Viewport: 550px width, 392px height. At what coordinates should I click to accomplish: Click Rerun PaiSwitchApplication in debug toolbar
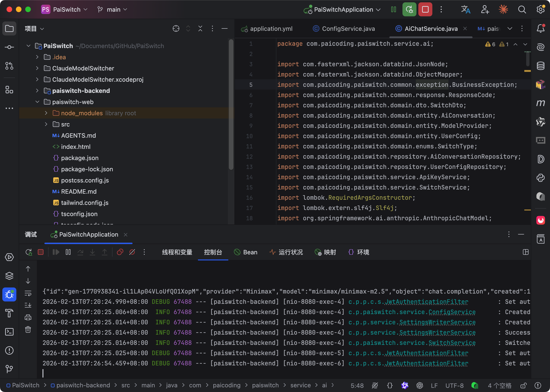click(x=29, y=252)
